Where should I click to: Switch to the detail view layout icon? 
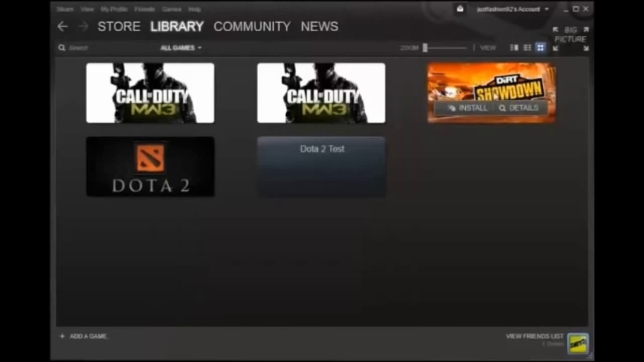(514, 48)
